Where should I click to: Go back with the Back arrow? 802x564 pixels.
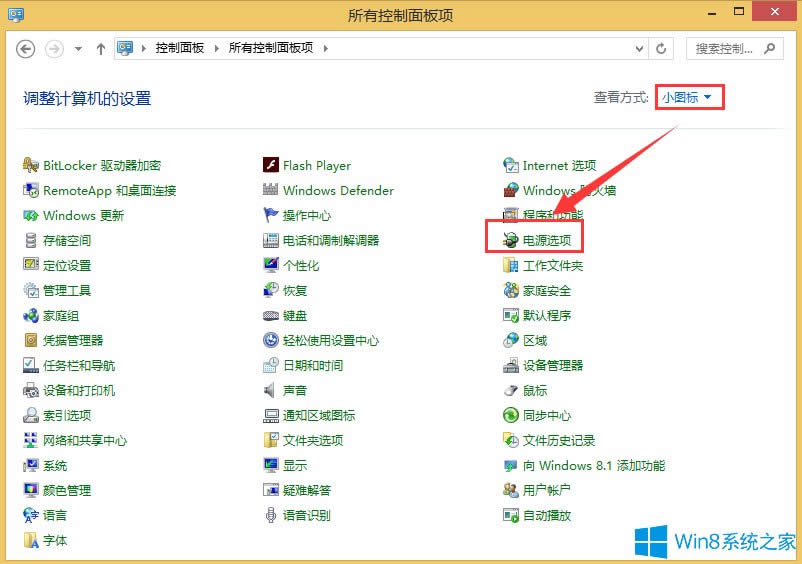(26, 49)
